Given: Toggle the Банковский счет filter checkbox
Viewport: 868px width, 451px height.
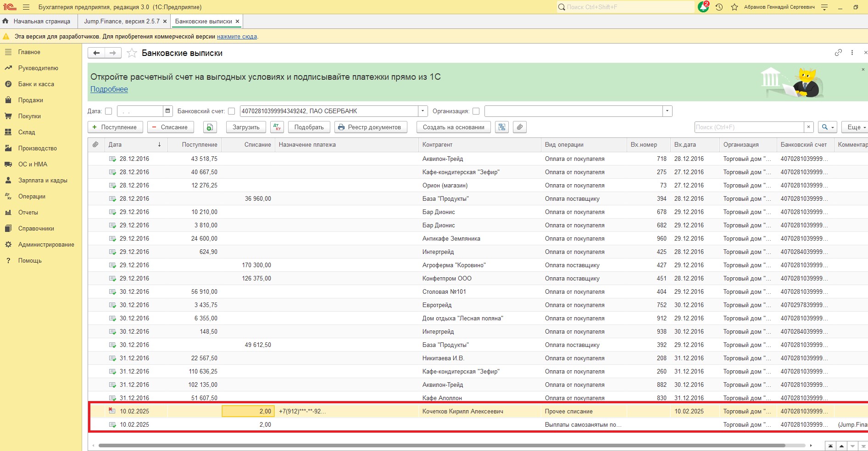Looking at the screenshot, I should 231,111.
